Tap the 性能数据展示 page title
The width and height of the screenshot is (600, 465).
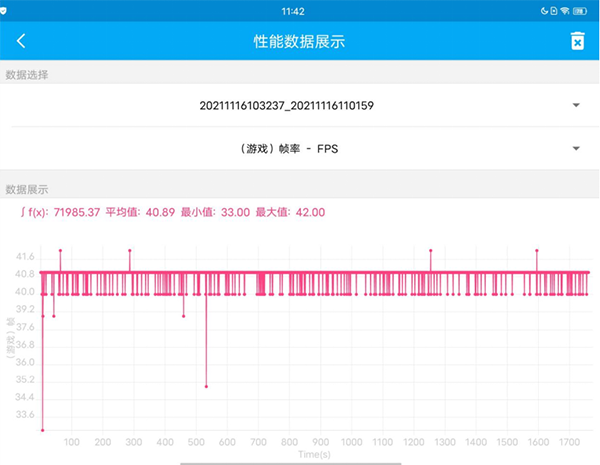tap(300, 41)
